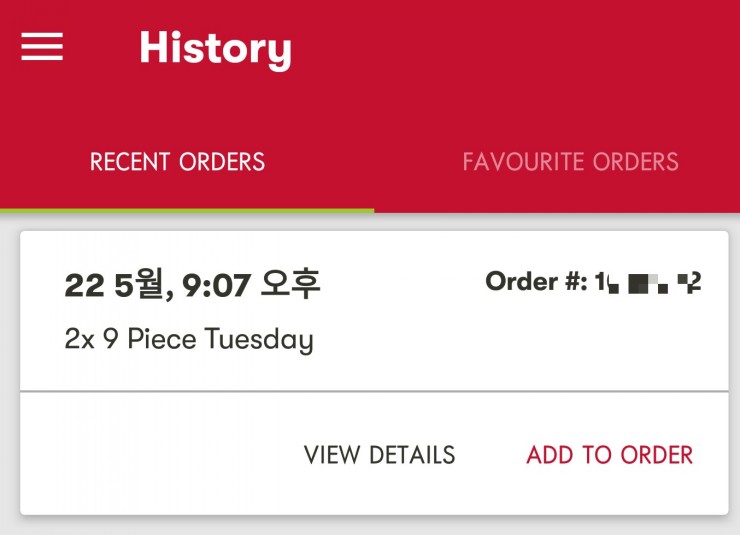This screenshot has width=740, height=535.
Task: Open View Details for the order
Action: click(379, 455)
